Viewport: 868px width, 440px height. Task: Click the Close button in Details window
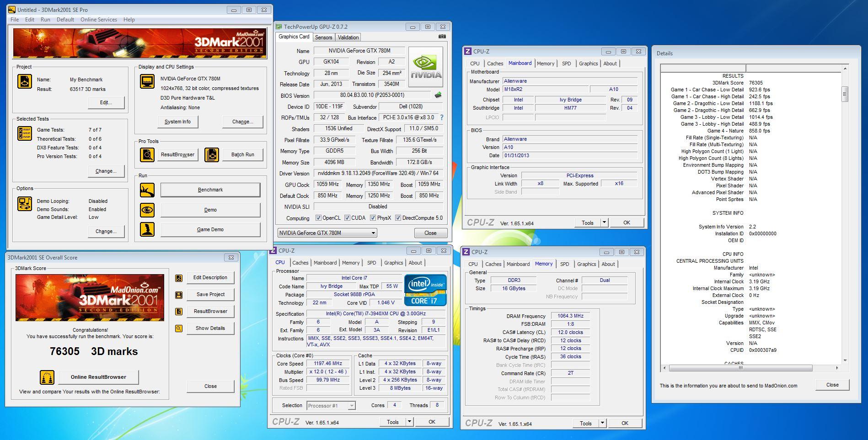point(832,385)
